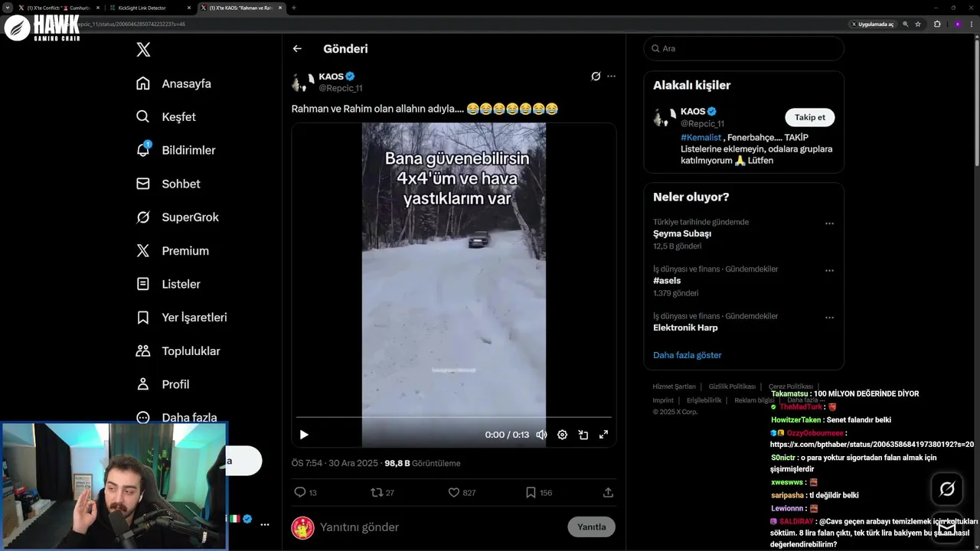Click the back arrow next to Gönderi
This screenshot has height=551, width=980.
point(297,49)
